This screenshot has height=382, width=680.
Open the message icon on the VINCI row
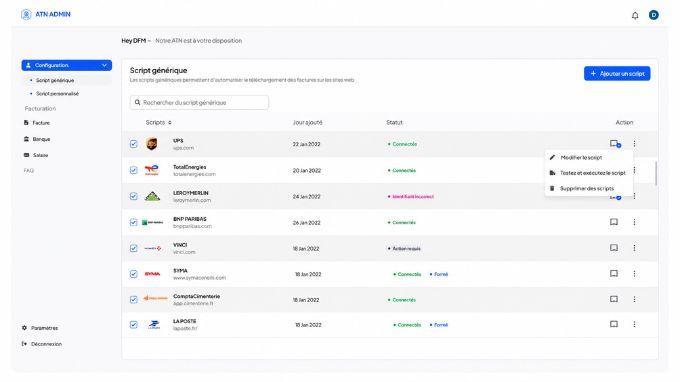tap(614, 248)
